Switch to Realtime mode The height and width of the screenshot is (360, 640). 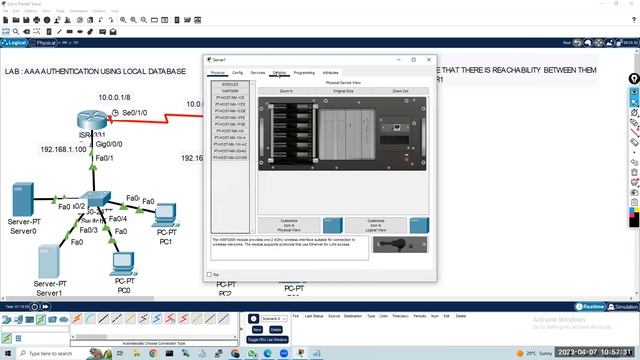point(590,307)
